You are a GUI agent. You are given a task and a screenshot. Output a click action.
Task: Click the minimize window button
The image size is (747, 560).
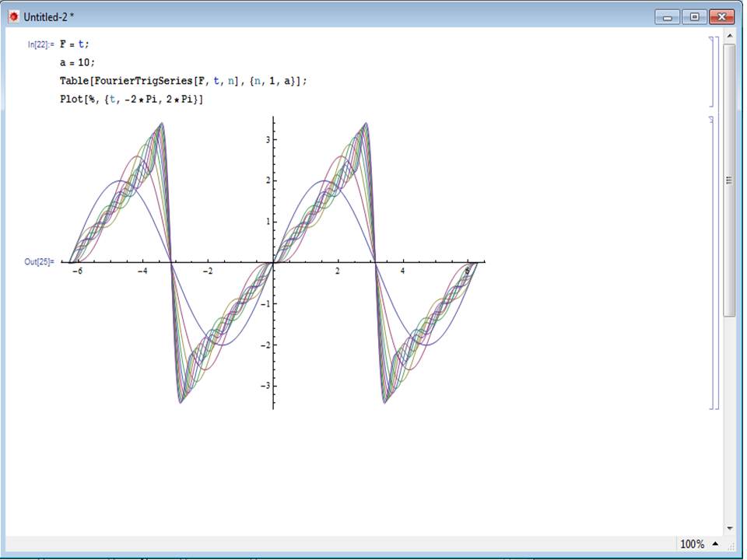667,16
